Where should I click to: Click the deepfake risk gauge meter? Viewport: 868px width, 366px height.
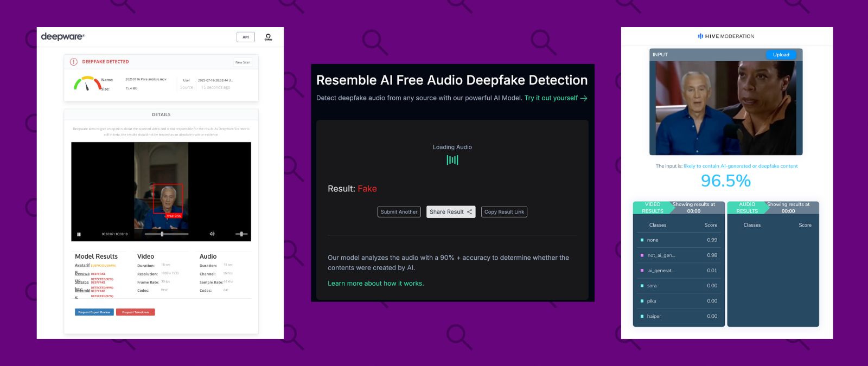point(87,84)
